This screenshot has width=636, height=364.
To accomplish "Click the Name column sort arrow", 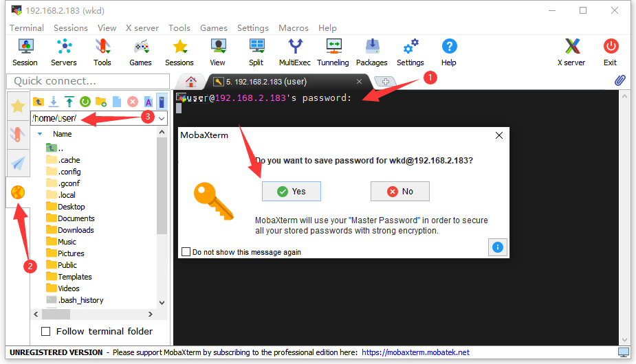I will 40,134.
